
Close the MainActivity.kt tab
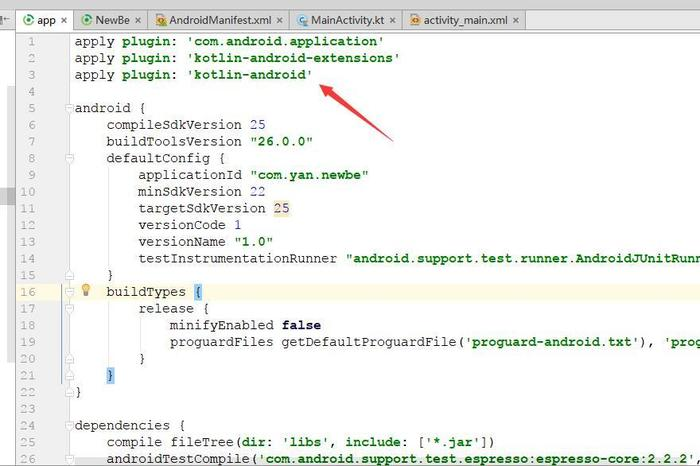coord(392,21)
